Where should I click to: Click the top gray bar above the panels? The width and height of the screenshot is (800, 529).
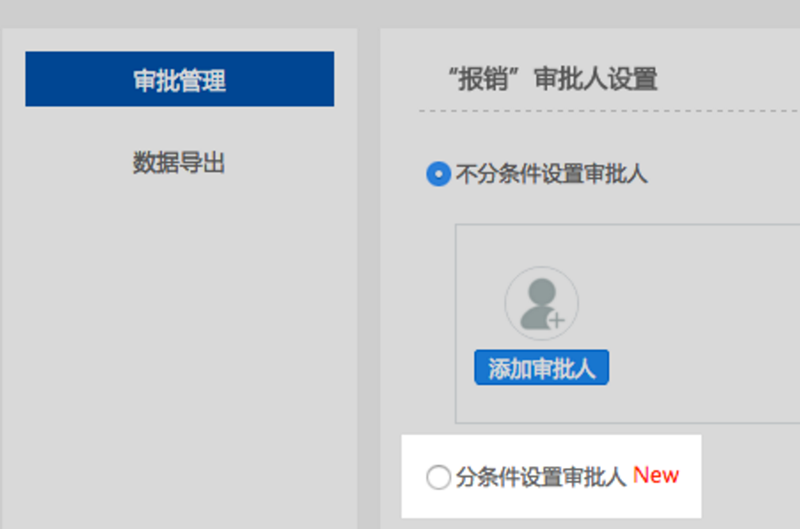click(400, 12)
